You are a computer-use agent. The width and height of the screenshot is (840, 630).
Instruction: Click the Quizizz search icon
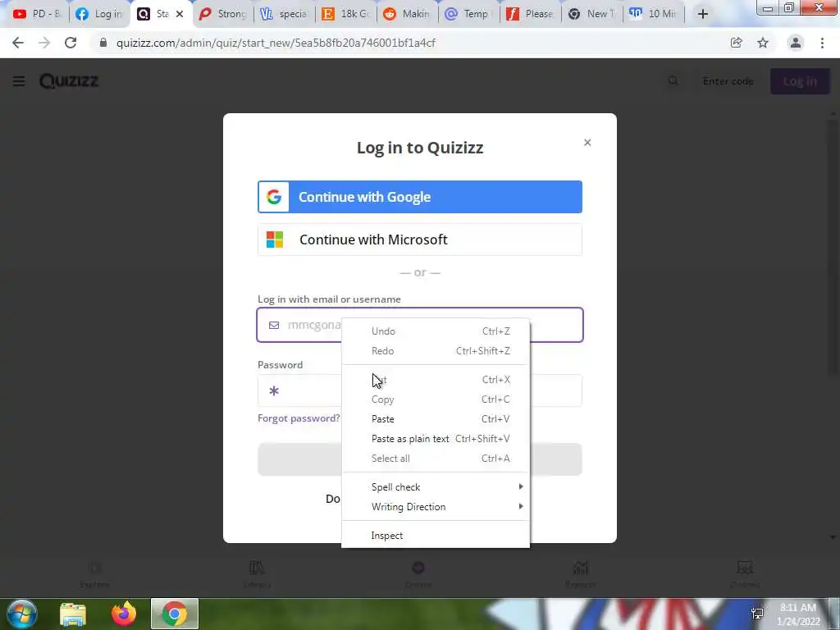(673, 81)
